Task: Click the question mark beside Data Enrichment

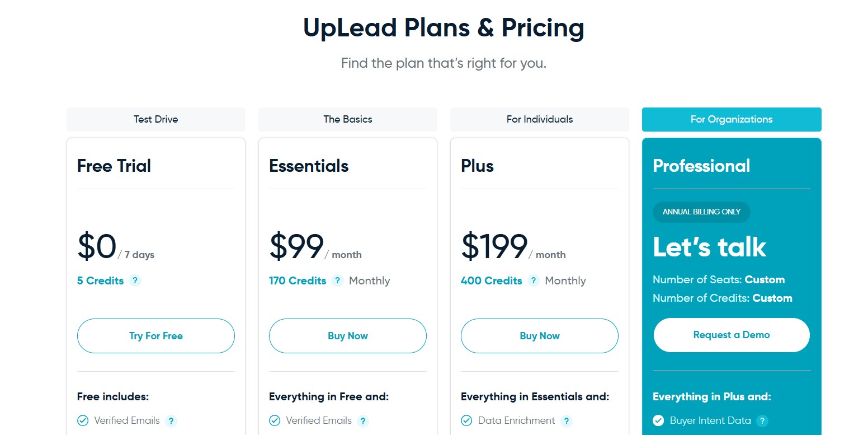Action: [x=567, y=420]
